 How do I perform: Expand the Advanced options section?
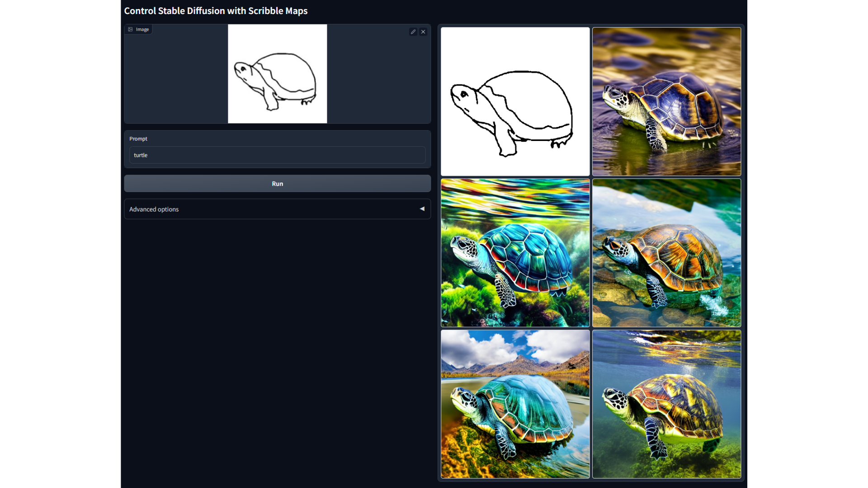click(x=277, y=209)
